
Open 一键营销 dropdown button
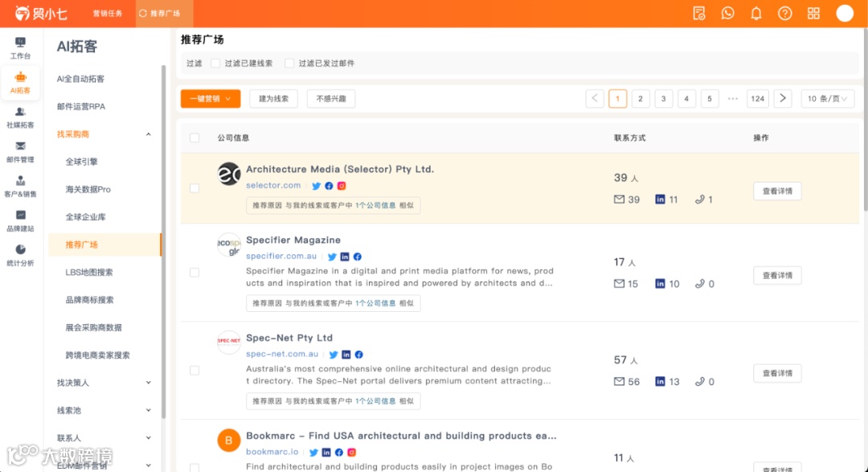point(211,99)
